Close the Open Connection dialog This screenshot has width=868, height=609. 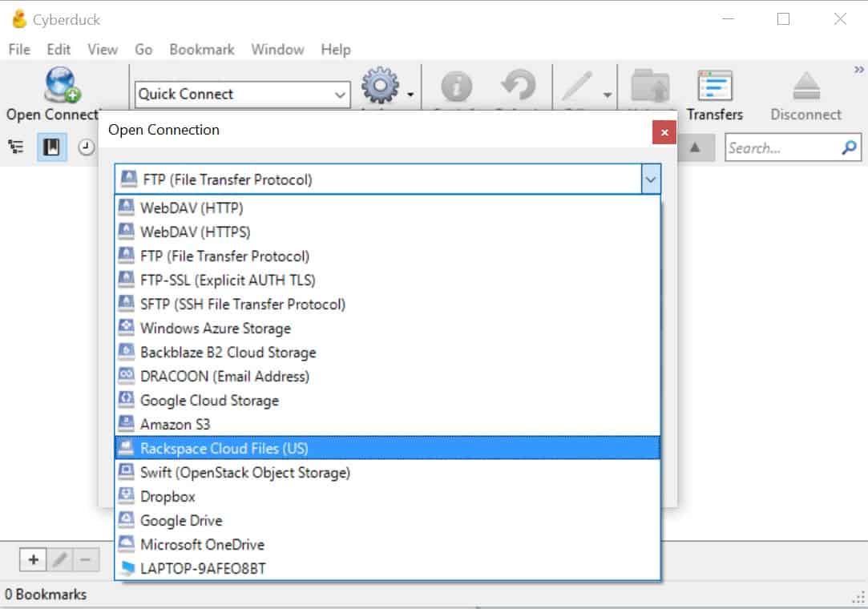click(x=664, y=131)
